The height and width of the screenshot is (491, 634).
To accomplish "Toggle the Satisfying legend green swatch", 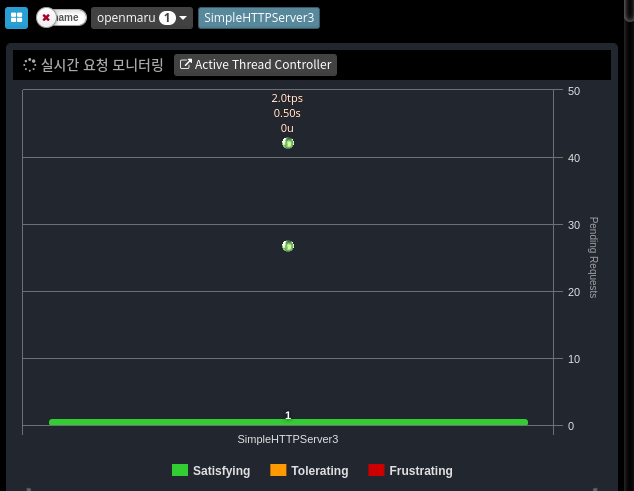I will (180, 471).
